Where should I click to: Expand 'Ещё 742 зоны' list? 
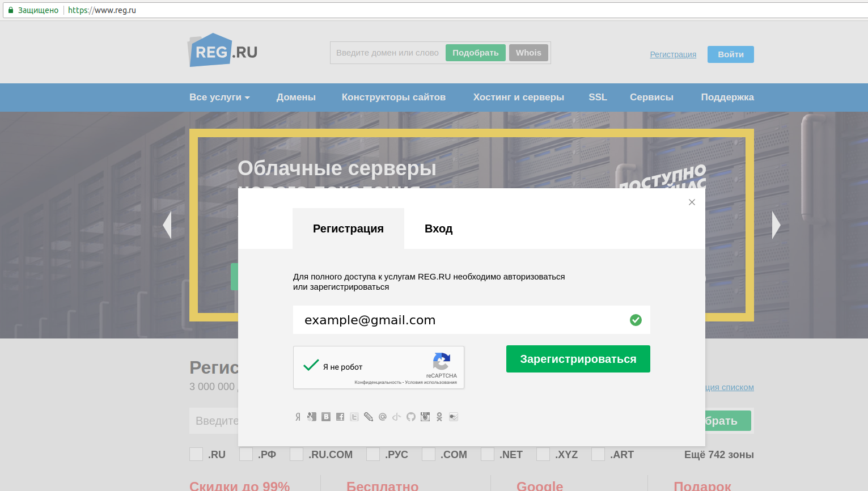[x=719, y=455]
